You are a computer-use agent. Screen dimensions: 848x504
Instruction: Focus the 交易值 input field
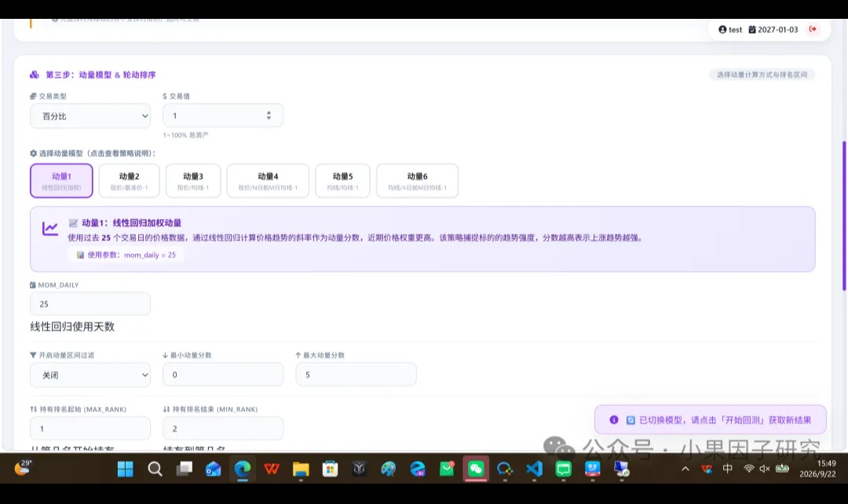click(223, 115)
